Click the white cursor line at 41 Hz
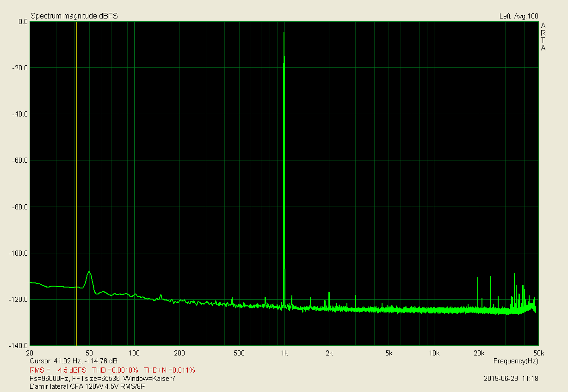 point(76,184)
